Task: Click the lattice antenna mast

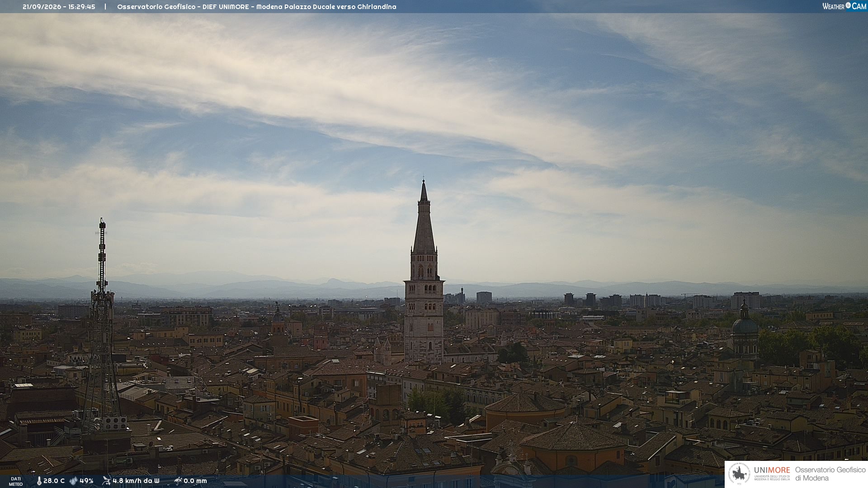Action: (x=102, y=323)
